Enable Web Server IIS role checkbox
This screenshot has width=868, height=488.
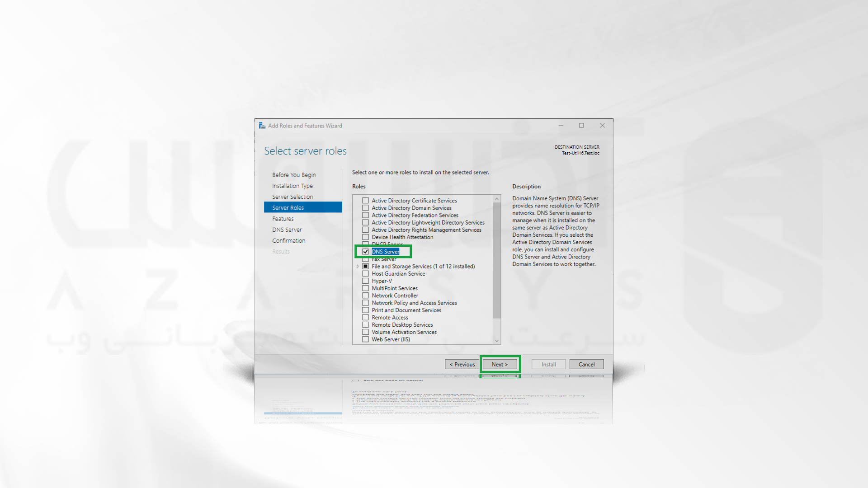click(x=365, y=339)
